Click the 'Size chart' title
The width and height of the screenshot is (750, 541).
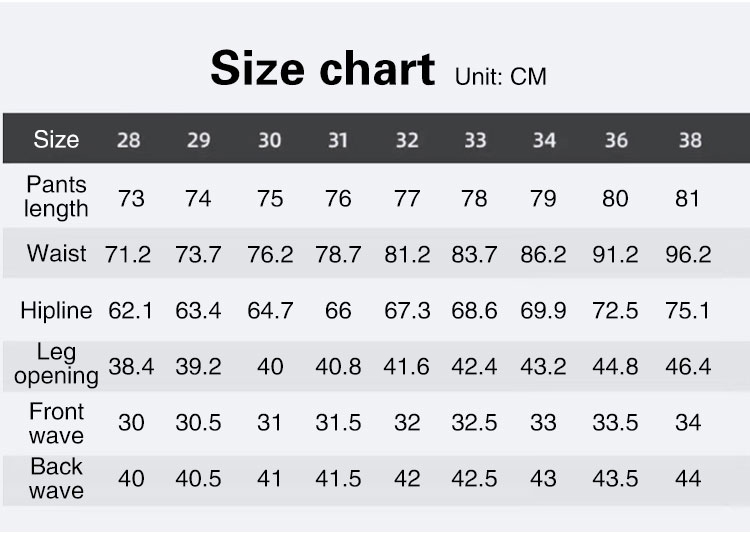click(x=323, y=69)
